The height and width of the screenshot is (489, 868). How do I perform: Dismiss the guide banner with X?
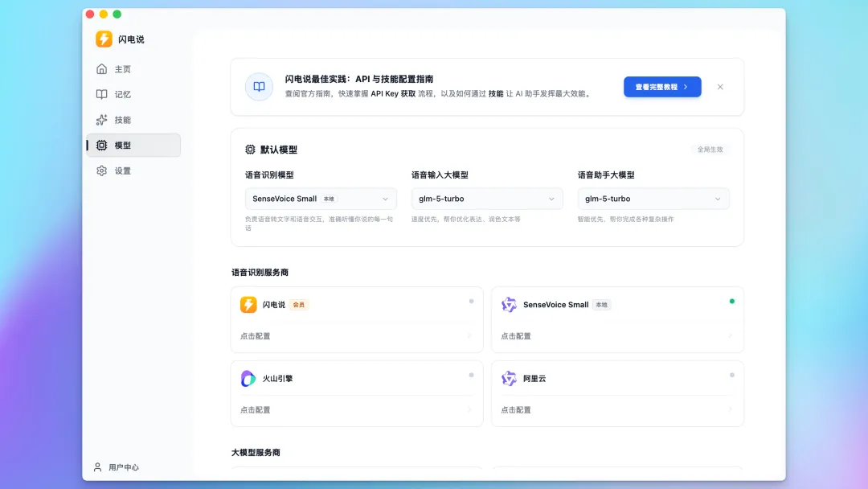pos(720,87)
